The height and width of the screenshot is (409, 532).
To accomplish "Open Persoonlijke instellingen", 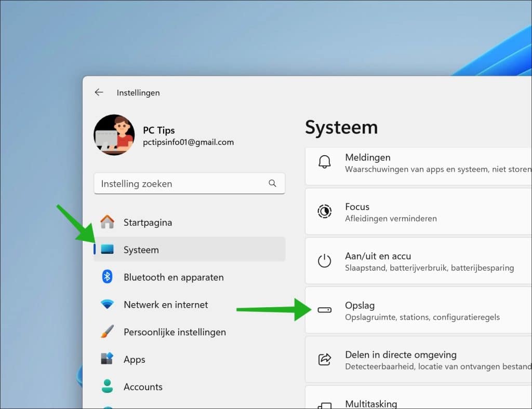I will pyautogui.click(x=175, y=332).
